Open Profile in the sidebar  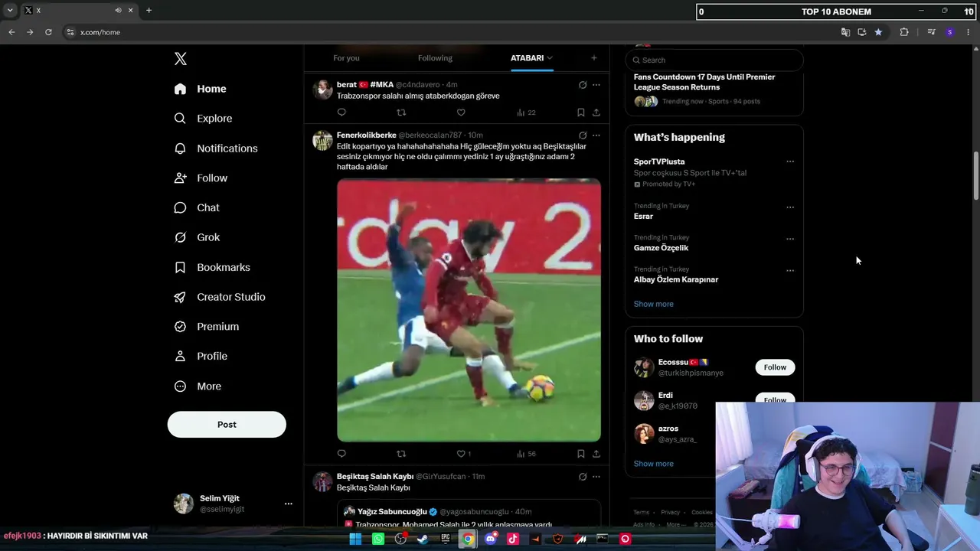(201, 357)
